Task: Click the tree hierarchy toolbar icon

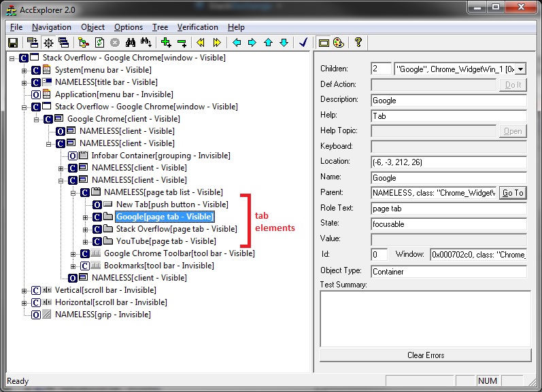Action: tap(83, 43)
